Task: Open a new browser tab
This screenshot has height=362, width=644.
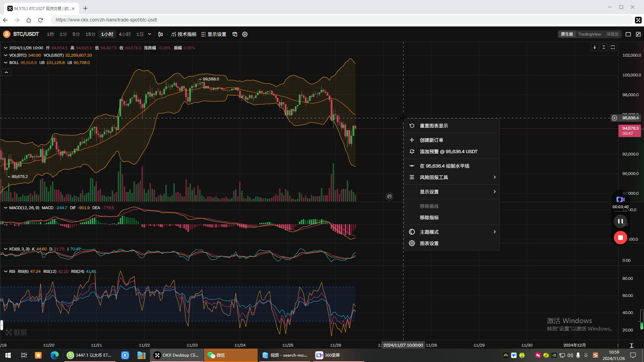Action: coord(86,8)
